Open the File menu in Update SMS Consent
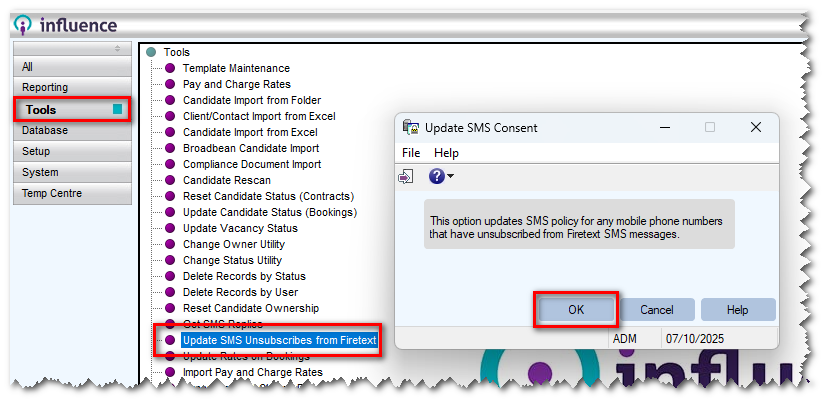The height and width of the screenshot is (405, 828). [411, 153]
